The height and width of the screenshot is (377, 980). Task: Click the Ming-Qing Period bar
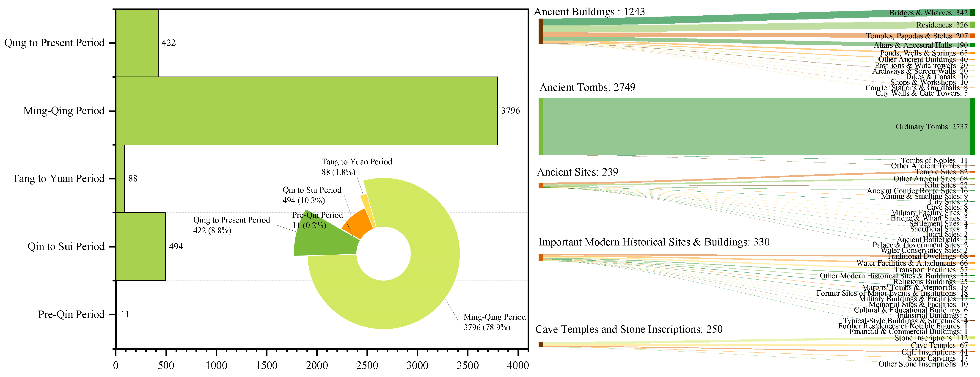307,111
